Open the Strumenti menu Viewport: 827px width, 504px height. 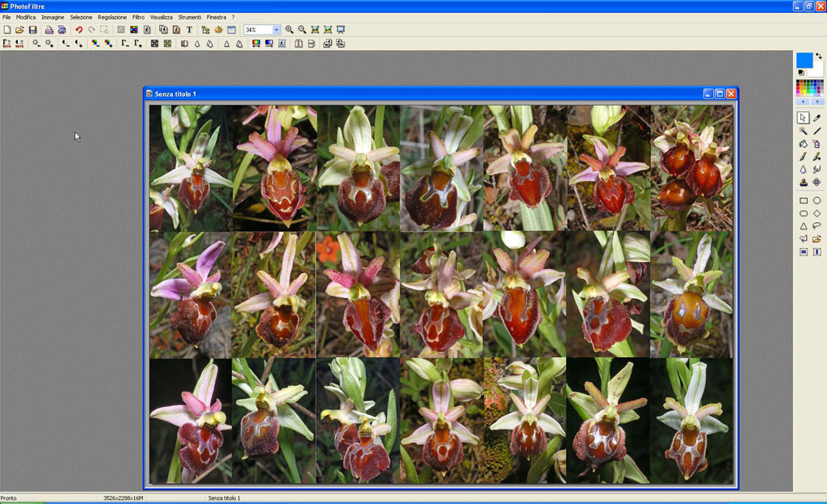pos(189,18)
